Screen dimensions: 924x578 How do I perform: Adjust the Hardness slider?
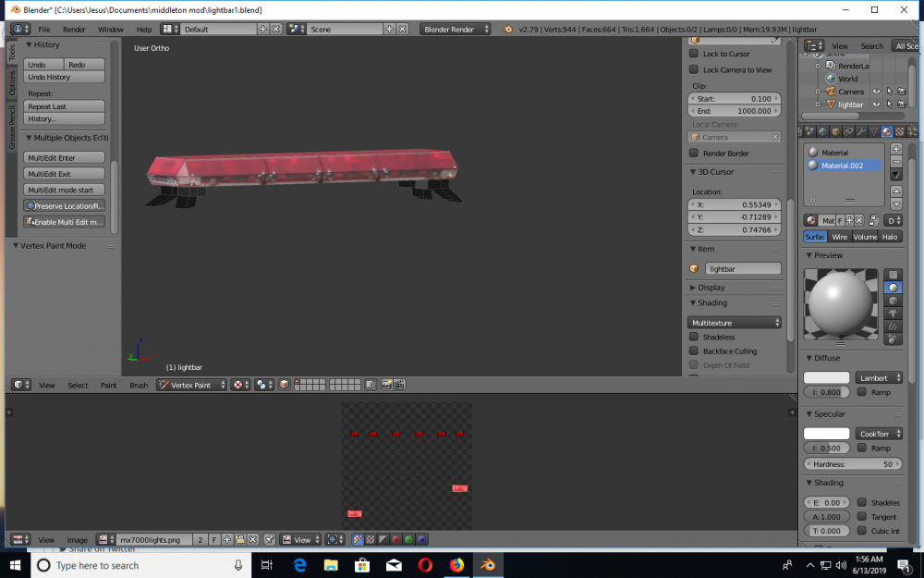[x=853, y=464]
